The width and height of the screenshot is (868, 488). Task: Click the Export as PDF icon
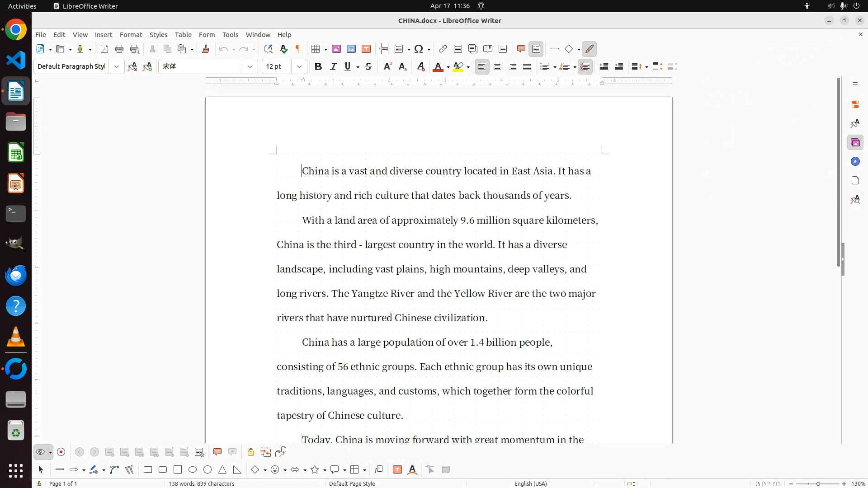point(104,49)
